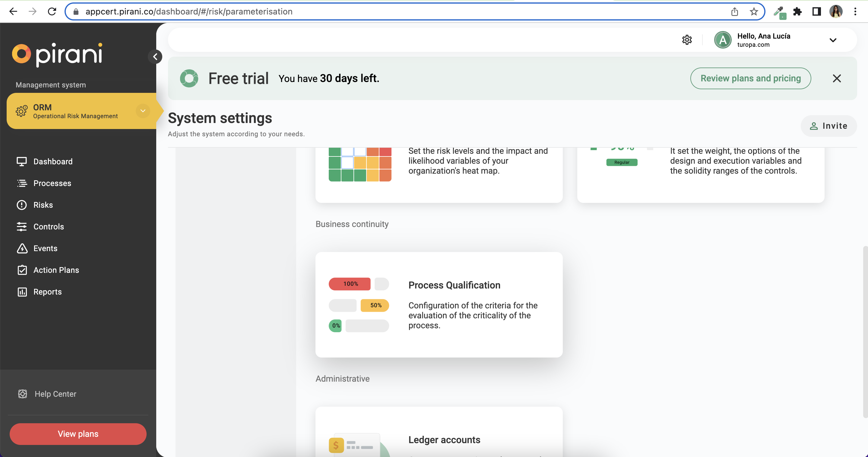
Task: Go to the Reports section
Action: click(48, 292)
